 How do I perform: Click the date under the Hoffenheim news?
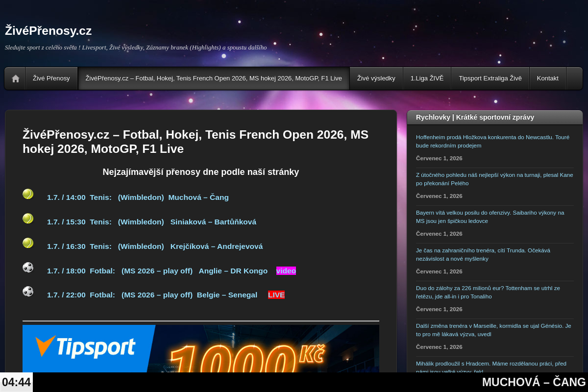[439, 158]
